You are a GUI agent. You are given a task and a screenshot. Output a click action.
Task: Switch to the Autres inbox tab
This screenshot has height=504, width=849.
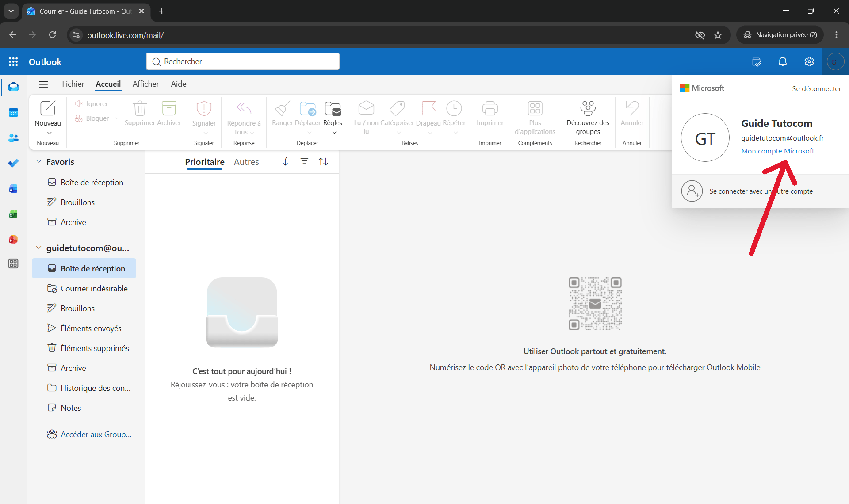coord(246,162)
